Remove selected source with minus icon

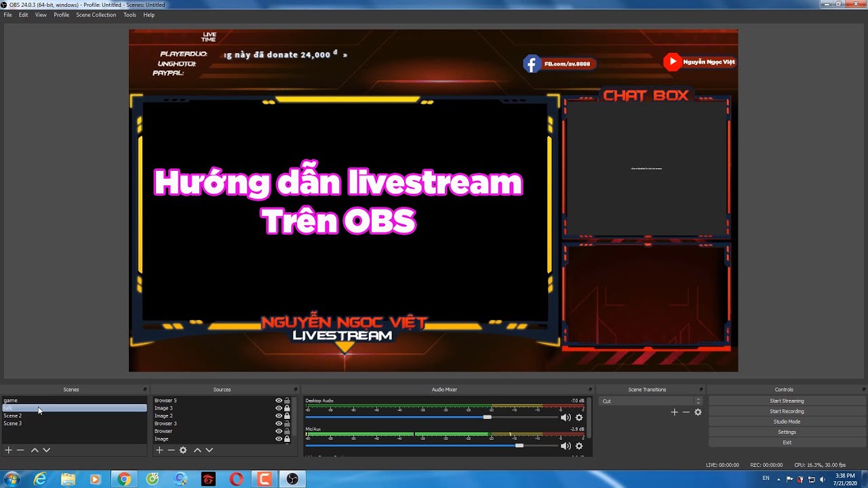[x=171, y=450]
